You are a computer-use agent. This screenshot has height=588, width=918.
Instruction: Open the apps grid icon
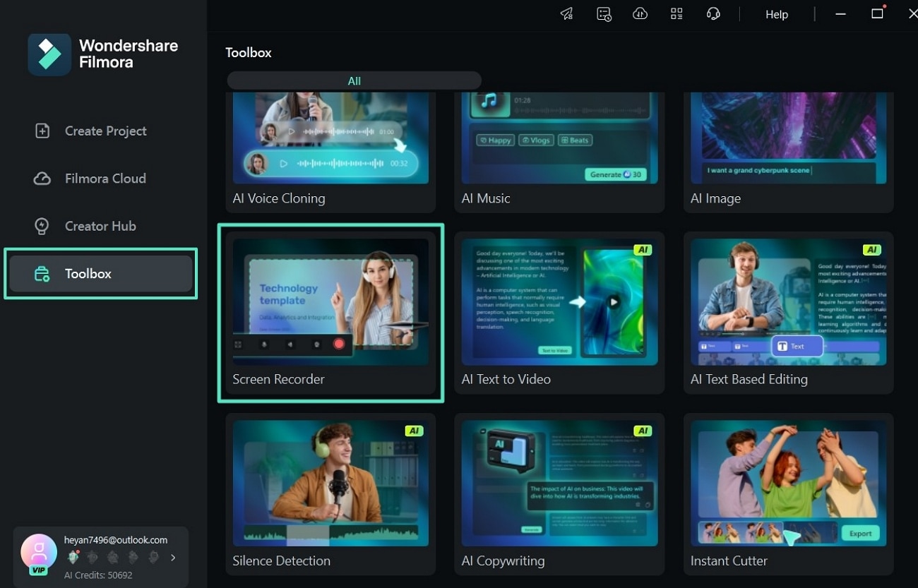click(676, 14)
